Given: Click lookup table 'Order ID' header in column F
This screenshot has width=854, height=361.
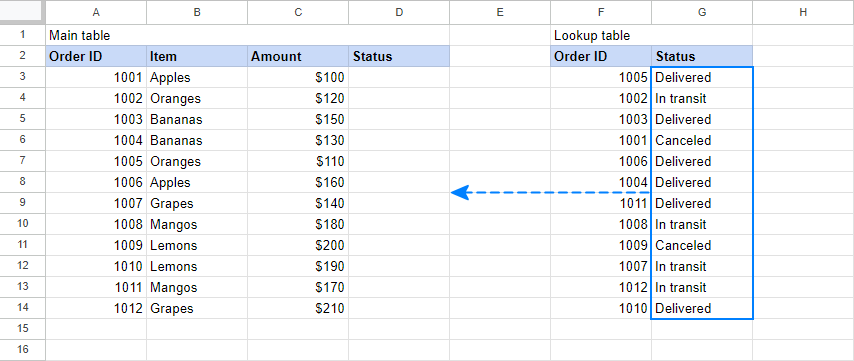Looking at the screenshot, I should coord(601,56).
